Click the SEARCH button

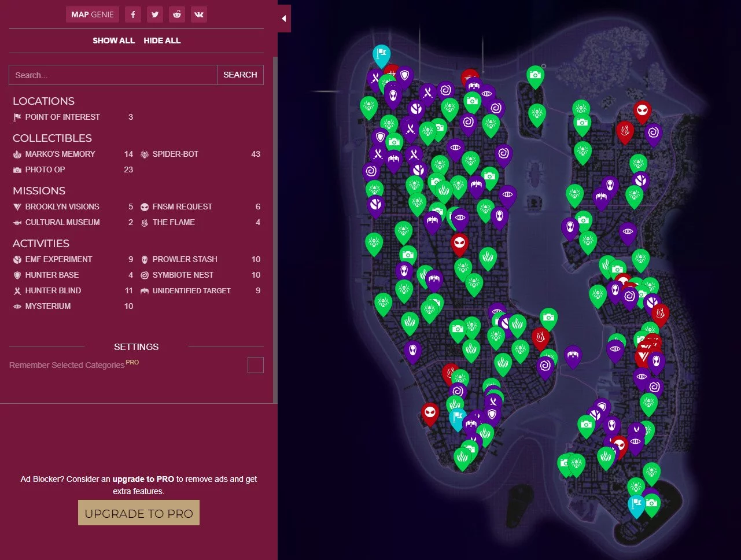pos(240,75)
